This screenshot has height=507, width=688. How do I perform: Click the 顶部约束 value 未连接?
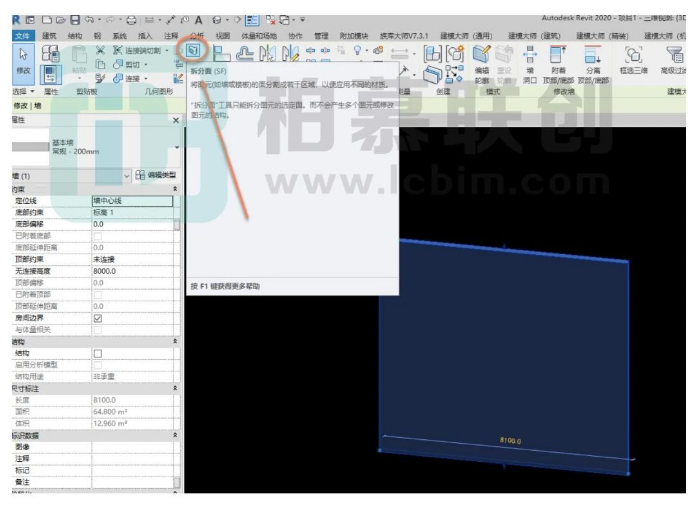133,259
